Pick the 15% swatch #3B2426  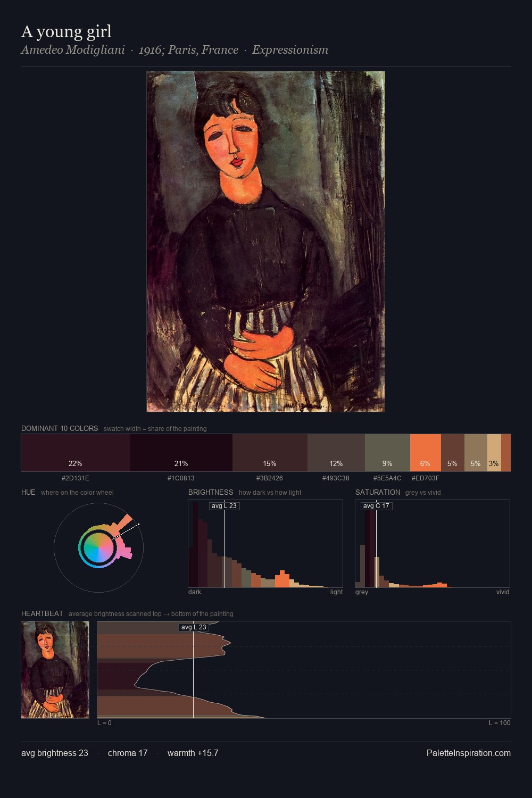pos(270,453)
